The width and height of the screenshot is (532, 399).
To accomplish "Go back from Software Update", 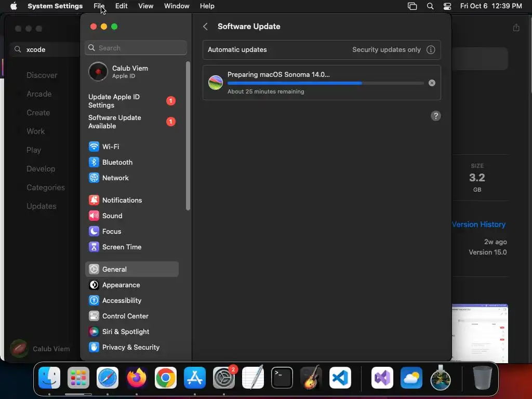I will point(205,26).
